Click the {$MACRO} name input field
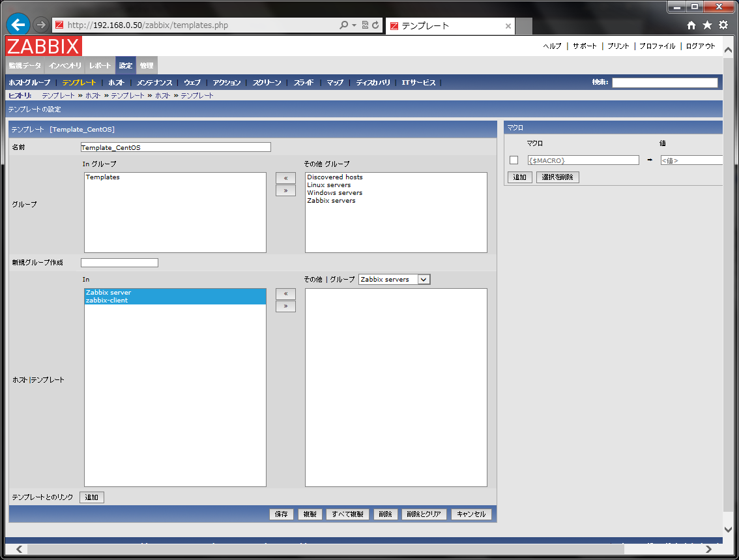 583,160
